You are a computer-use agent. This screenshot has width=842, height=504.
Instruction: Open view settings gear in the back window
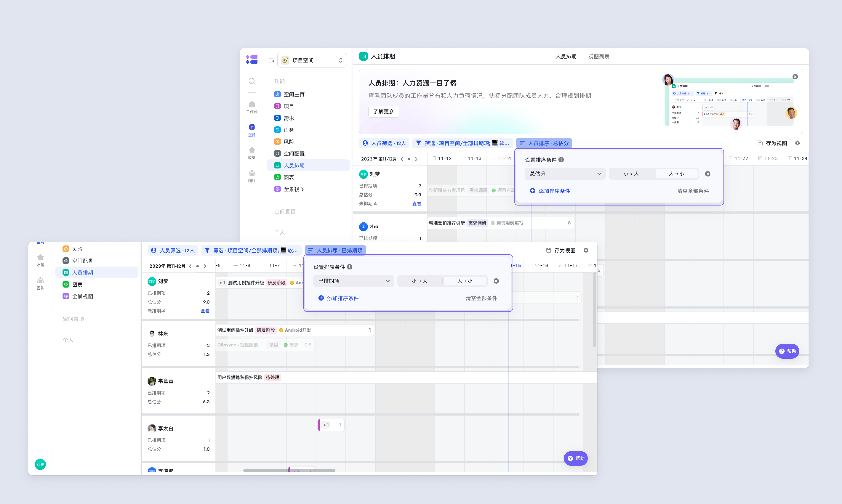pos(798,143)
